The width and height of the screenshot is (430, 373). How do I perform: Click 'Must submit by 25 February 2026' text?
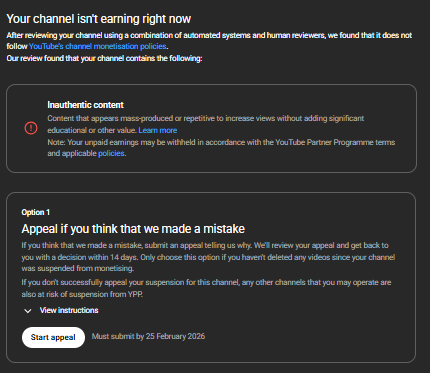tap(148, 336)
